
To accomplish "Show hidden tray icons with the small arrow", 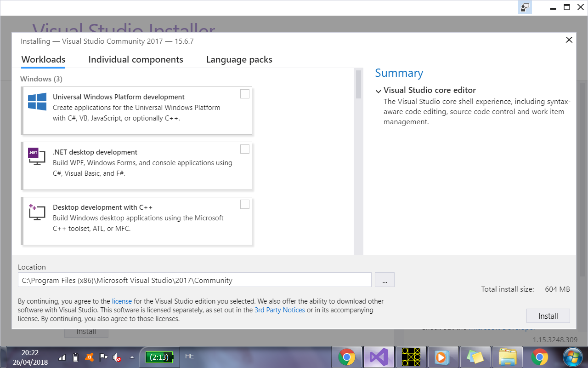I will [x=132, y=357].
